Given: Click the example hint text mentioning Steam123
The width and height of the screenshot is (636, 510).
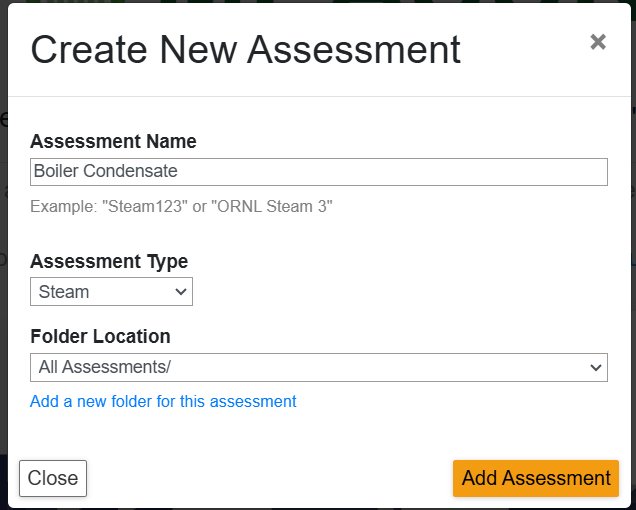Looking at the screenshot, I should 181,207.
